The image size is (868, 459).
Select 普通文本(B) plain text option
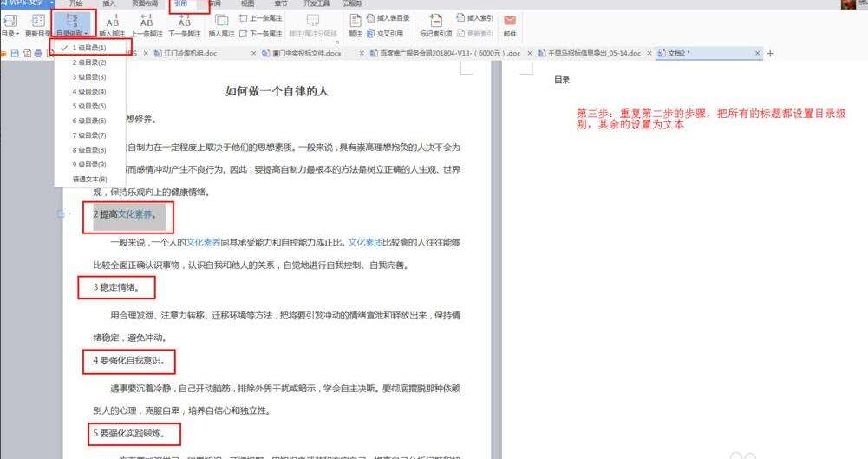pos(90,179)
